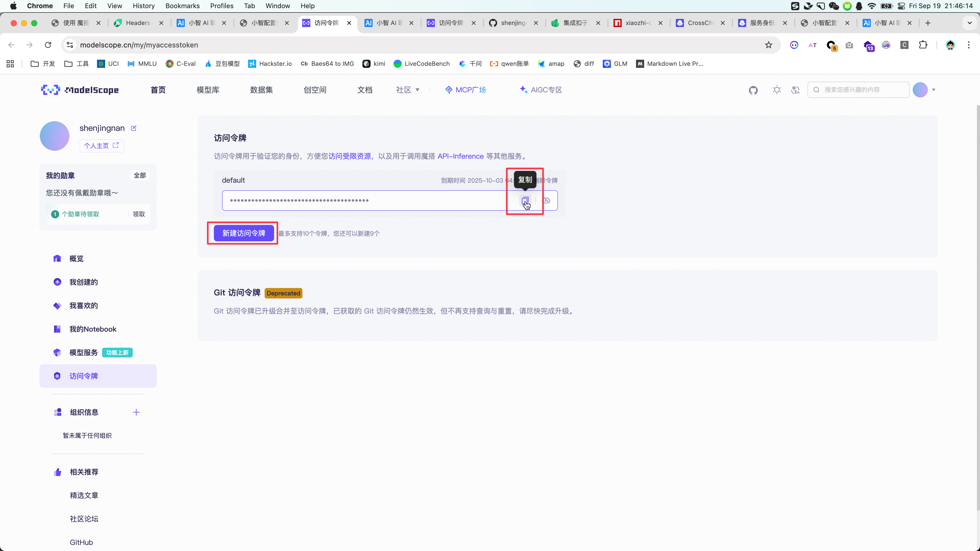The image size is (980, 551).
Task: Follow the API-Inference link
Action: pyautogui.click(x=460, y=156)
